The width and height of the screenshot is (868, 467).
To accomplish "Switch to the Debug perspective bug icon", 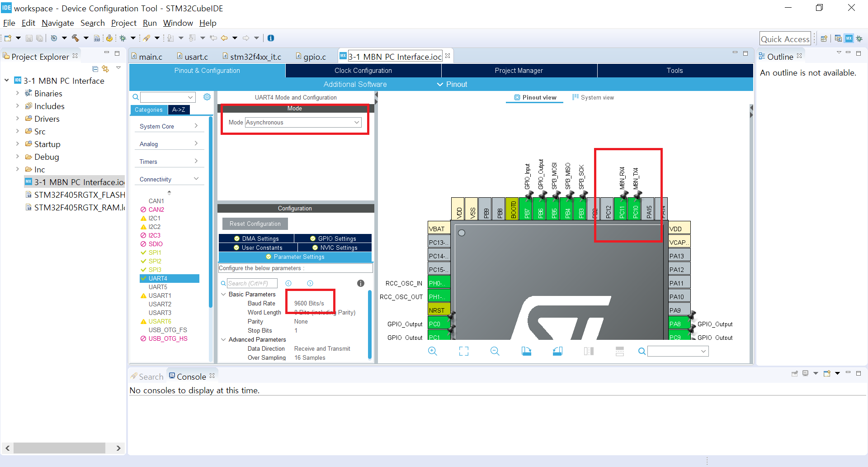I will click(x=859, y=38).
